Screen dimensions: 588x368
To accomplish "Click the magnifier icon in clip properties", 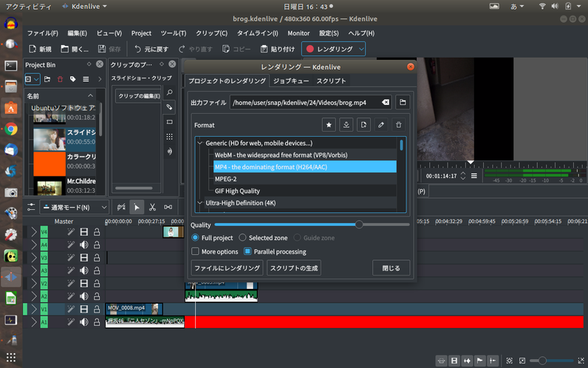I will point(169,92).
